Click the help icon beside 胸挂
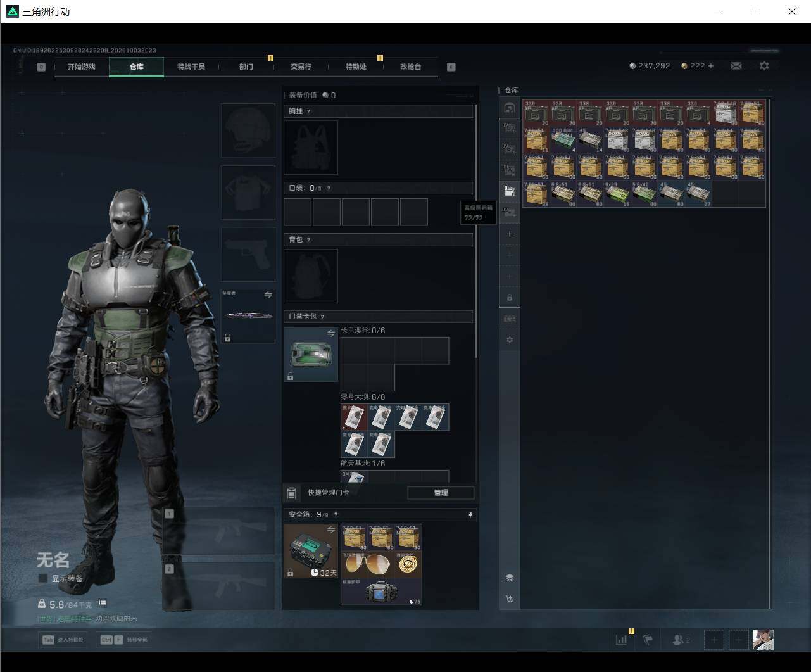 308,111
